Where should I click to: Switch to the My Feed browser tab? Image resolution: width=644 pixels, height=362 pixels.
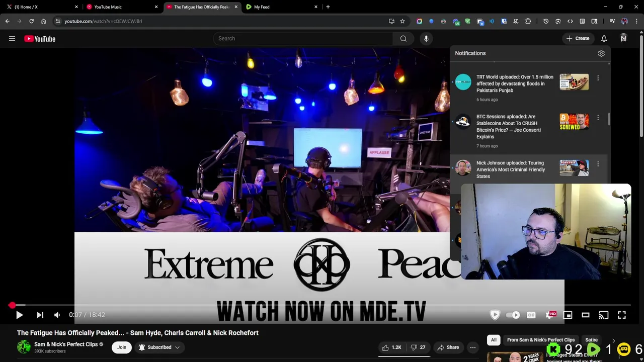(282, 7)
